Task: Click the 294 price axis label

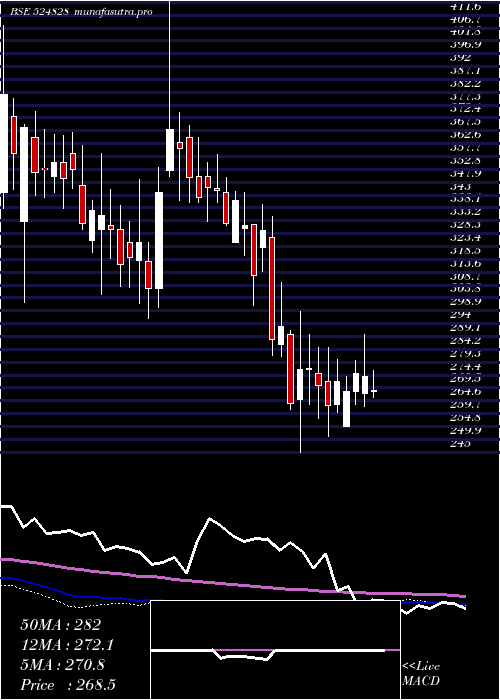Action: pos(461,315)
